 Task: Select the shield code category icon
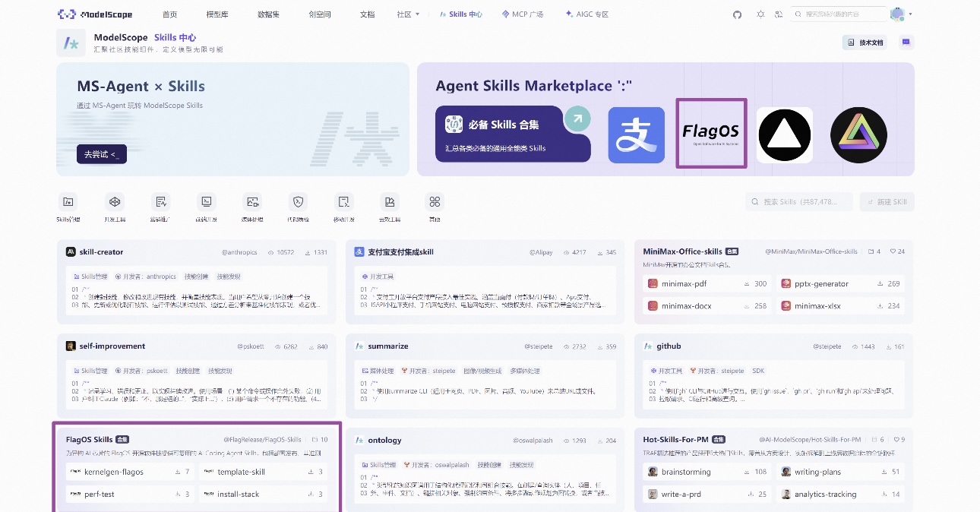tap(298, 201)
